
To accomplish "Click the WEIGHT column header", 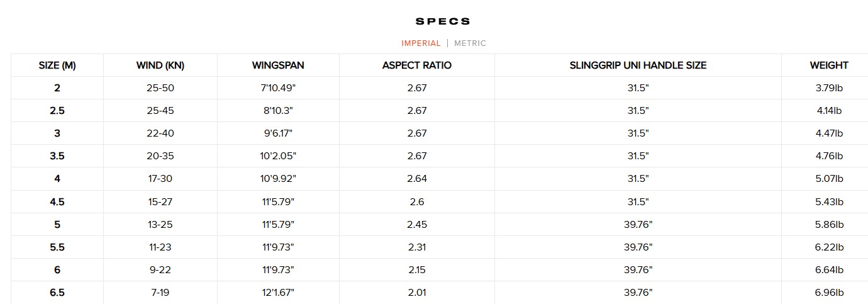I will pos(829,65).
